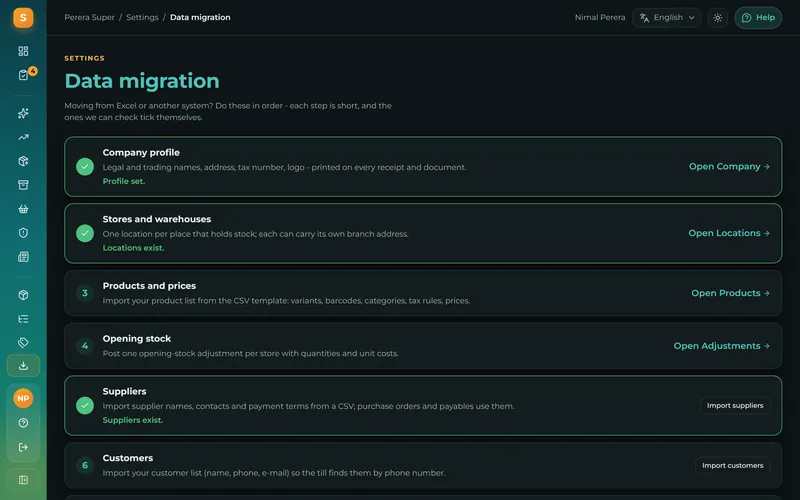
Task: Click step number 6 badge for Customers
Action: pyautogui.click(x=85, y=465)
